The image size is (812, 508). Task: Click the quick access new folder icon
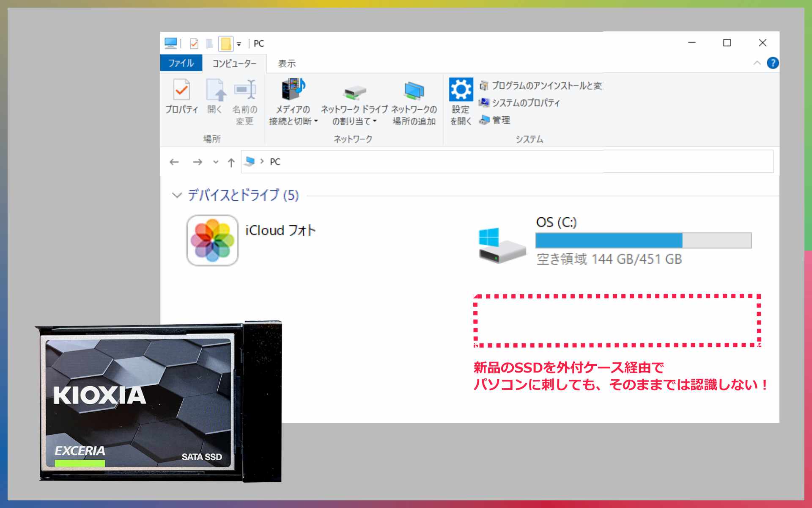[x=226, y=43]
